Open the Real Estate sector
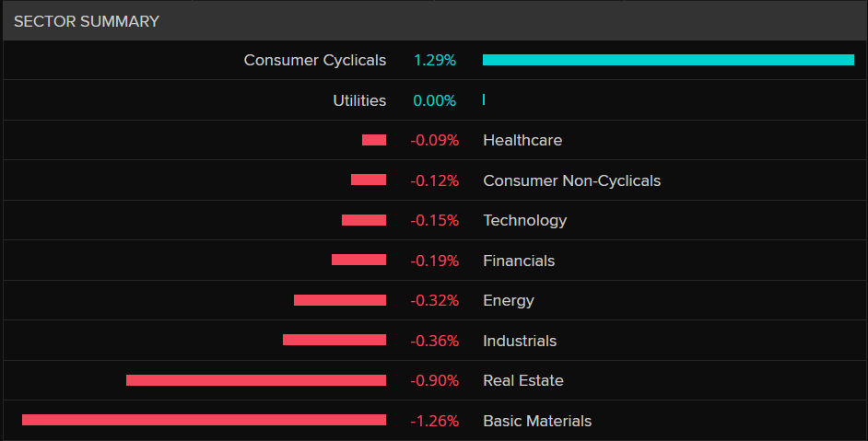Image resolution: width=868 pixels, height=441 pixels. pos(522,380)
